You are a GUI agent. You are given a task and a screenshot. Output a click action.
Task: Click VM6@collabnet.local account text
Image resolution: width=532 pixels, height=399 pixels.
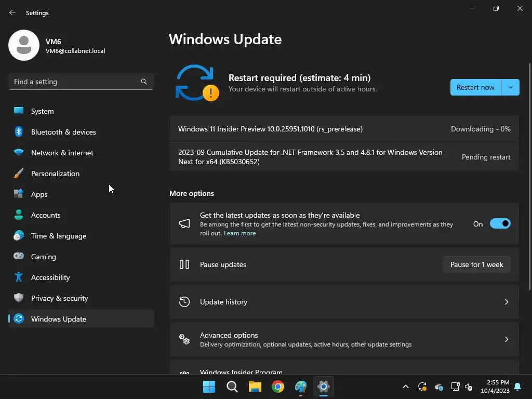(75, 51)
